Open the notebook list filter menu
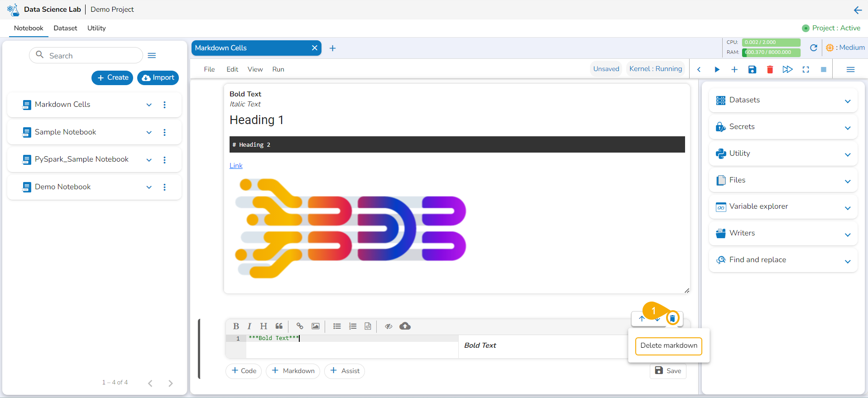This screenshot has height=398, width=868. coord(152,56)
